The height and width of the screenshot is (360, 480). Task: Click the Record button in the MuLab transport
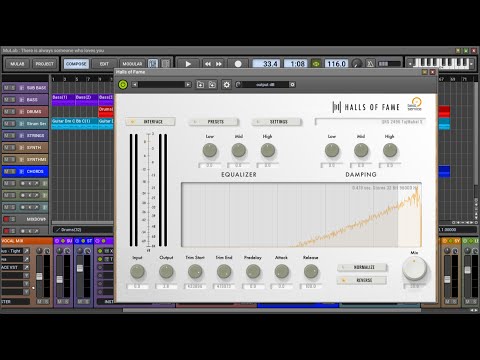point(238,64)
